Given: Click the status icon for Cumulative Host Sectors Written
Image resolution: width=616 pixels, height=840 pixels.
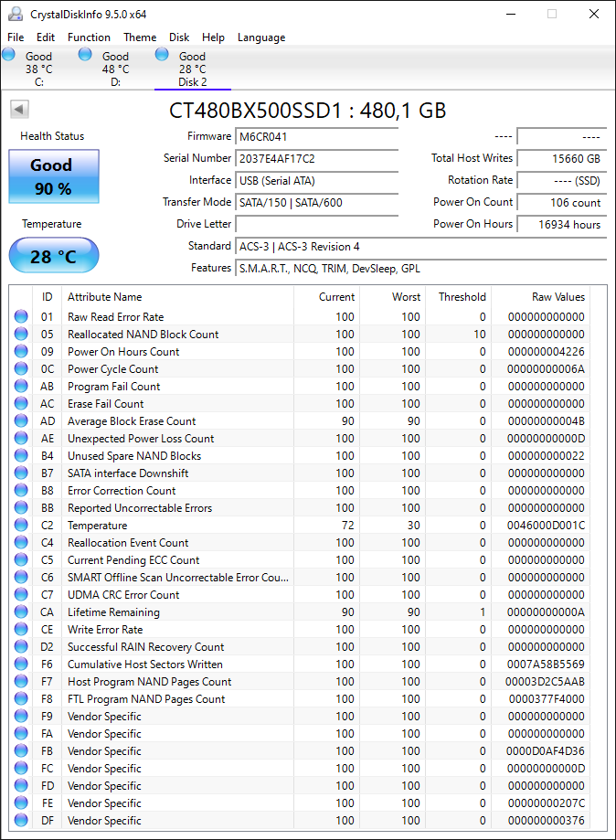Looking at the screenshot, I should (x=21, y=664).
